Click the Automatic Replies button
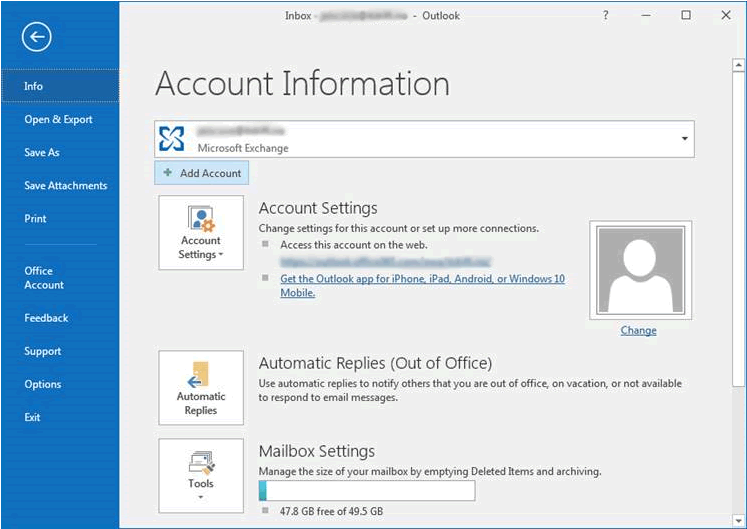This screenshot has height=529, width=747. [201, 388]
